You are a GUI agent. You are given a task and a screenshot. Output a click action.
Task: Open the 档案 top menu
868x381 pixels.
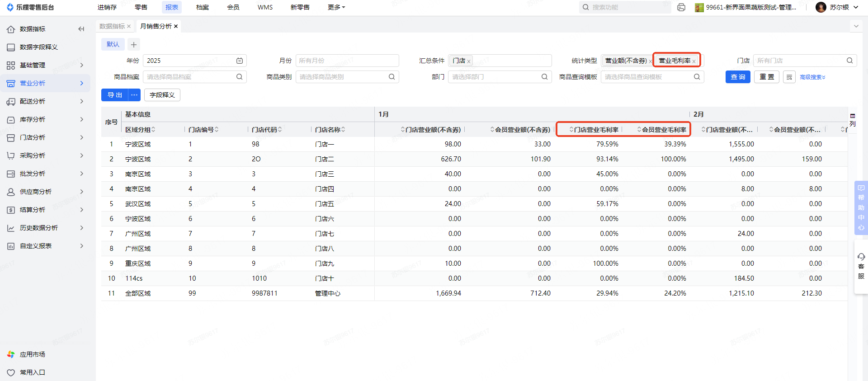pos(203,7)
